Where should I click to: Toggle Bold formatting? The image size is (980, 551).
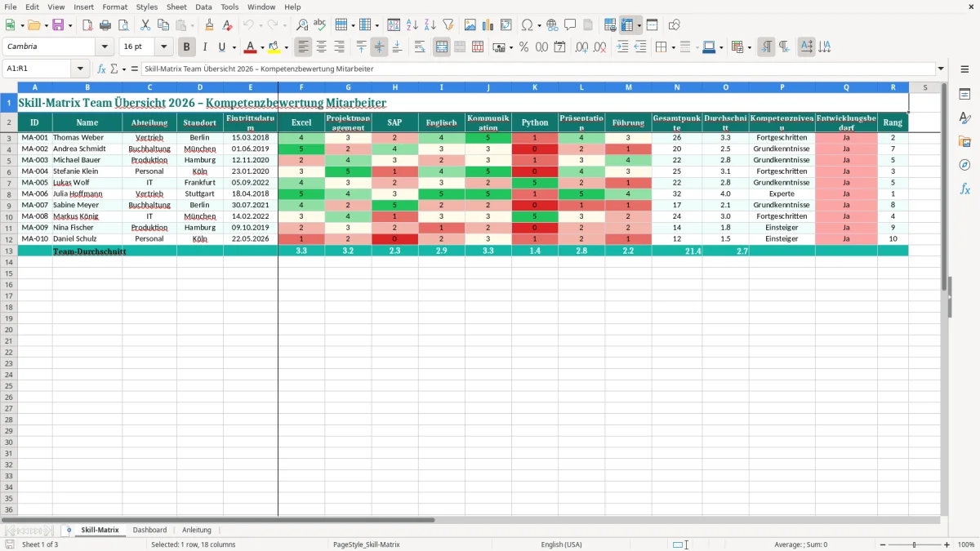[186, 47]
